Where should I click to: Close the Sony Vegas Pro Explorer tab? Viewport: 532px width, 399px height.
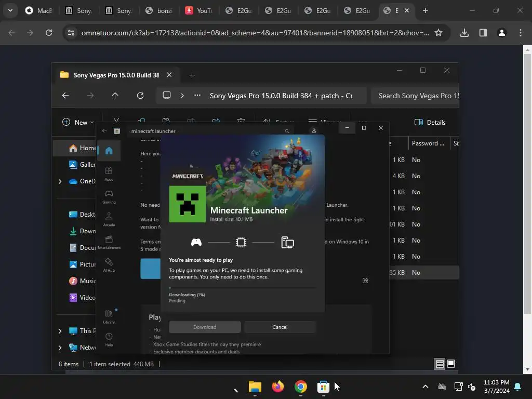point(169,75)
